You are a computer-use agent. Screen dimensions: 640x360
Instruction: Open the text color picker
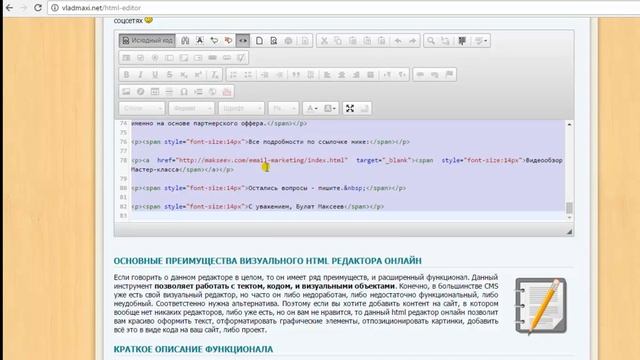tap(312, 108)
